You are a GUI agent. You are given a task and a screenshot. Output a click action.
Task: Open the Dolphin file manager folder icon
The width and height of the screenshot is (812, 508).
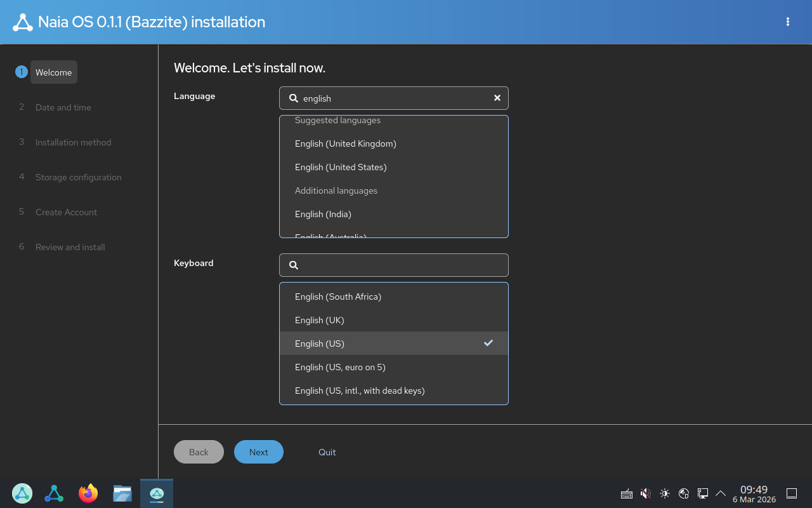(122, 493)
